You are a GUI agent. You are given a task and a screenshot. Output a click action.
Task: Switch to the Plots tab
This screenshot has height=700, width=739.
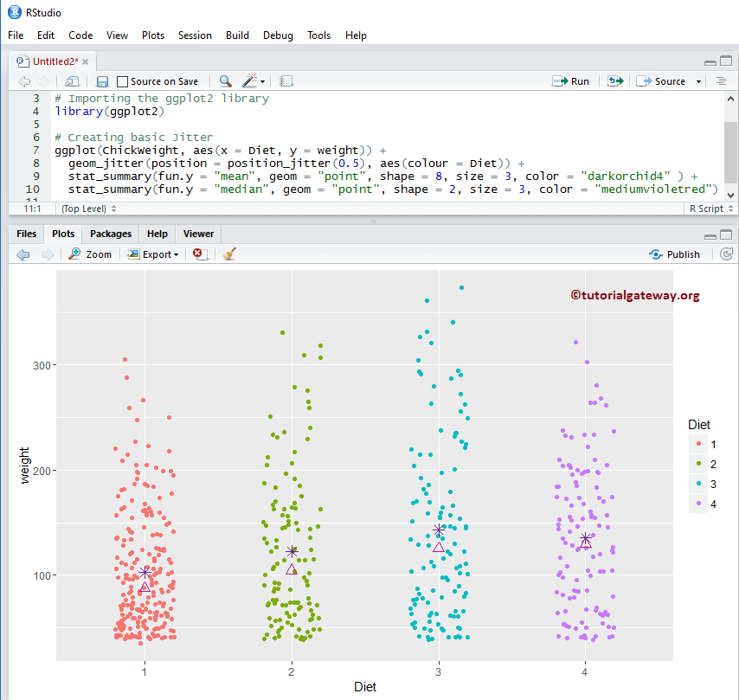tap(63, 234)
